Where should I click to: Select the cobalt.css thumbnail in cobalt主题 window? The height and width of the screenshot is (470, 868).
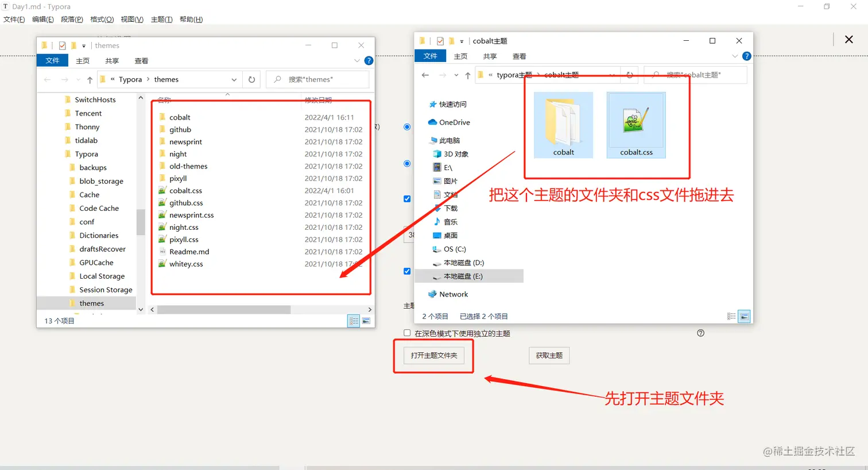tap(636, 125)
